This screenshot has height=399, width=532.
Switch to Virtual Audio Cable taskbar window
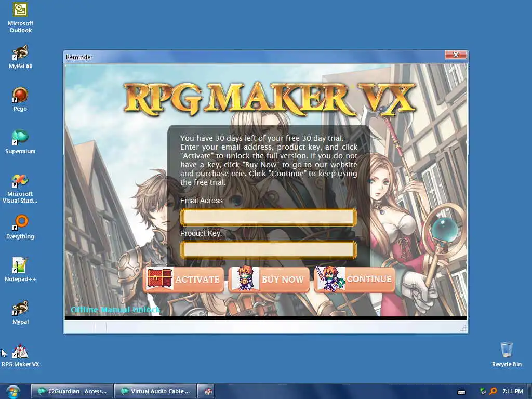(x=155, y=391)
